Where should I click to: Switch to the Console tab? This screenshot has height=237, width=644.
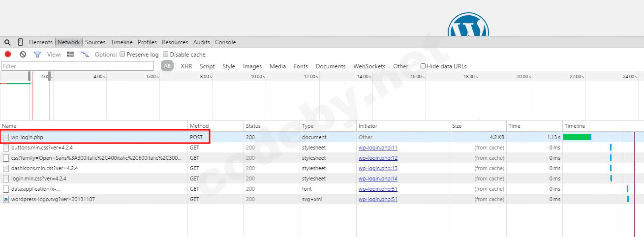pos(225,42)
